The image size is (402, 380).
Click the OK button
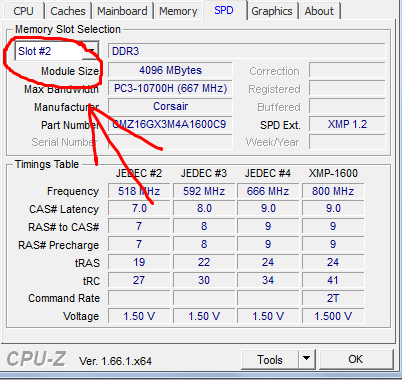tap(356, 359)
